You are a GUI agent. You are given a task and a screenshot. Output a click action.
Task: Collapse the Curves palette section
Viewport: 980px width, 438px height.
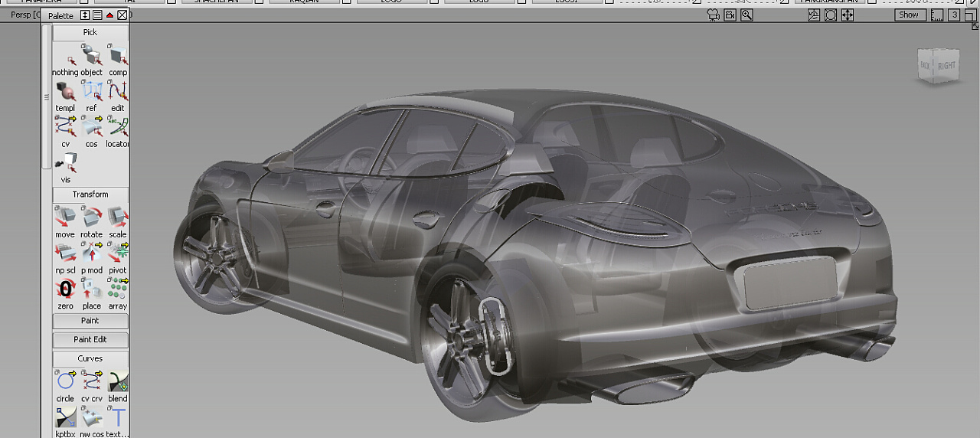coord(90,358)
